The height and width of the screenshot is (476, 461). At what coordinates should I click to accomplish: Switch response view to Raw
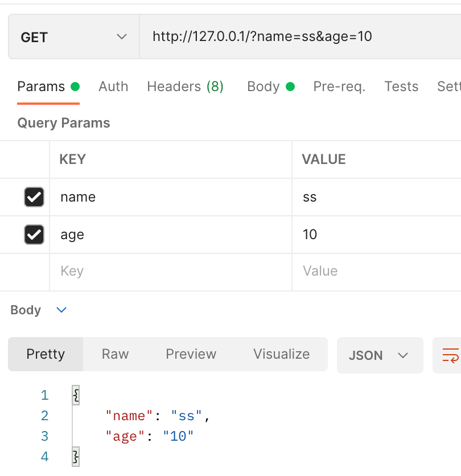pyautogui.click(x=115, y=354)
